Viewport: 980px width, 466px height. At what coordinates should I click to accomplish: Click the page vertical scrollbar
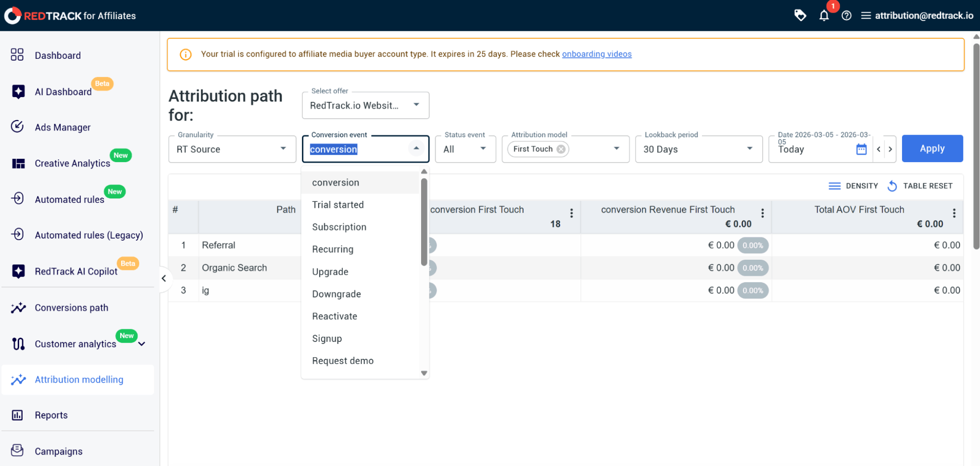tap(976, 147)
